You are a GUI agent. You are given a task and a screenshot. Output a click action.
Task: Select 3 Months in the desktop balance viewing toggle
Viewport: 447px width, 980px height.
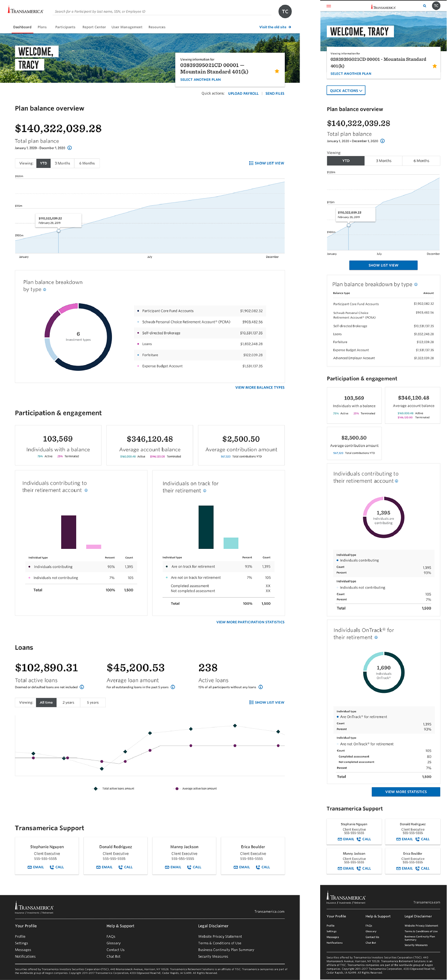(x=62, y=163)
